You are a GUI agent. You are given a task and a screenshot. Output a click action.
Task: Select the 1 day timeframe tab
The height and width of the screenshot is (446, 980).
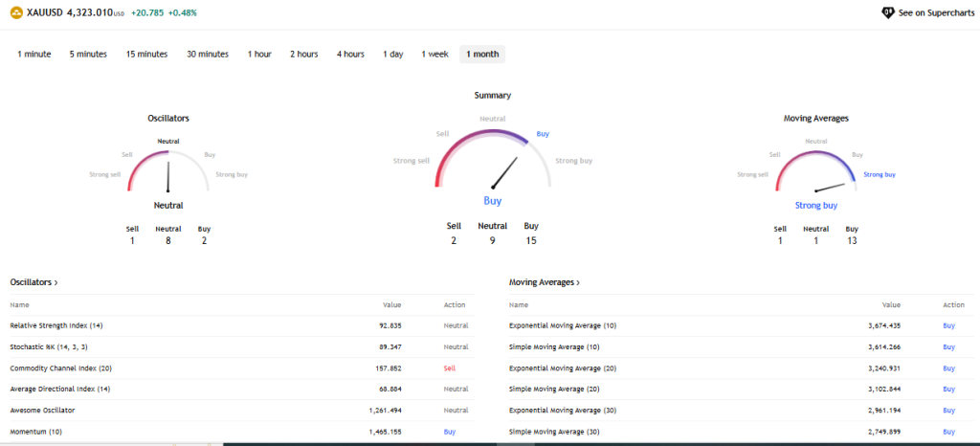pyautogui.click(x=393, y=55)
